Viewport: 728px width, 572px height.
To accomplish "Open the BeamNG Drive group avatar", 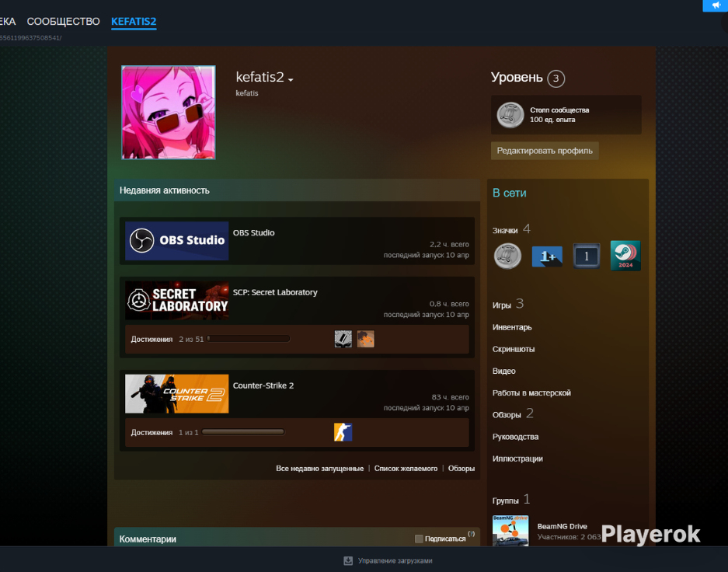I will [x=510, y=531].
